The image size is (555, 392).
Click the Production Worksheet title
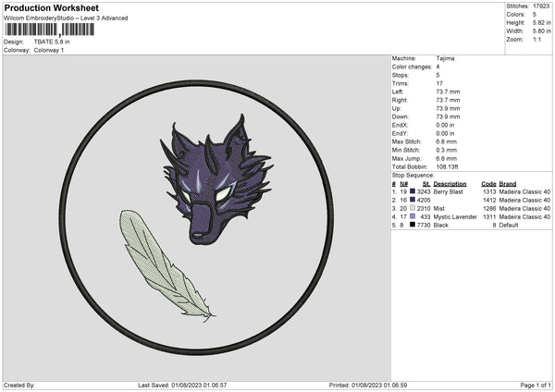click(51, 8)
